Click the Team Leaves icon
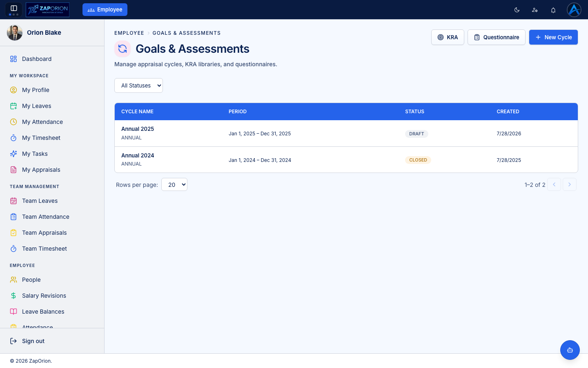The height and width of the screenshot is (368, 588). click(x=13, y=201)
